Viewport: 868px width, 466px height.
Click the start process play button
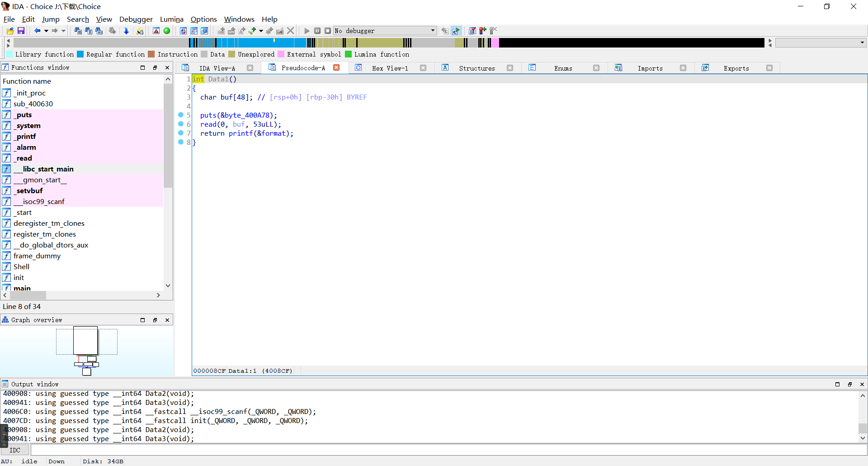(307, 31)
